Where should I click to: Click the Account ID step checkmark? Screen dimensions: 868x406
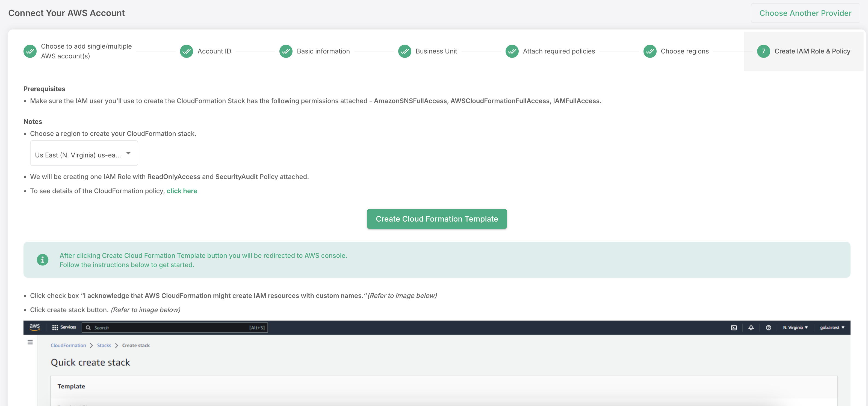(186, 51)
